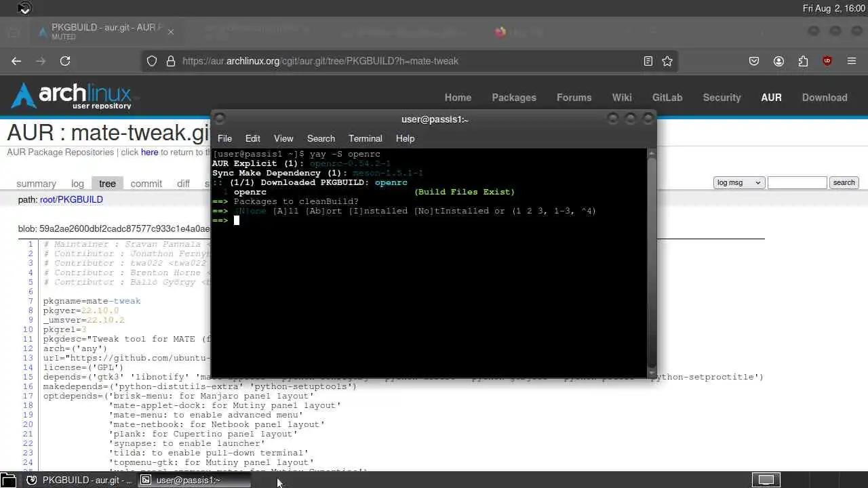Open the extensions puzzle-piece icon
This screenshot has width=868, height=488.
(803, 61)
